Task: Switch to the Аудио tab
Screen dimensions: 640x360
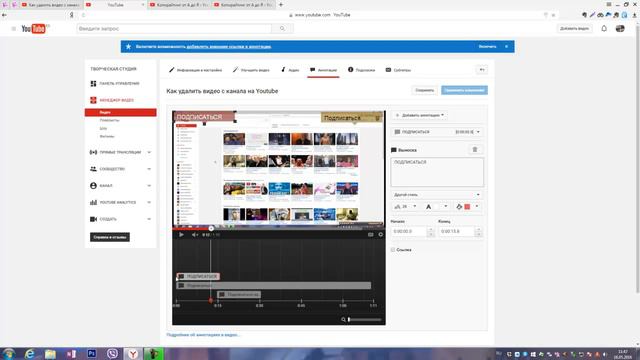Action: tap(290, 70)
